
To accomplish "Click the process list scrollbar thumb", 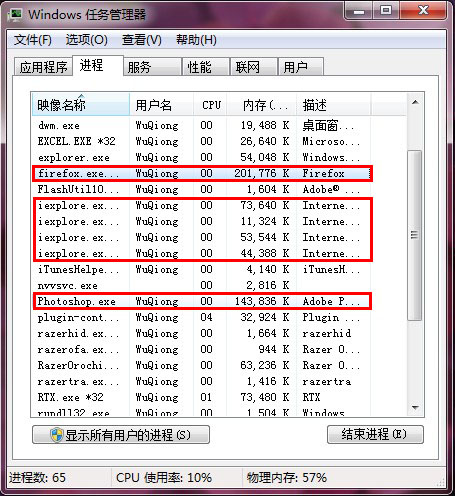I will [415, 235].
